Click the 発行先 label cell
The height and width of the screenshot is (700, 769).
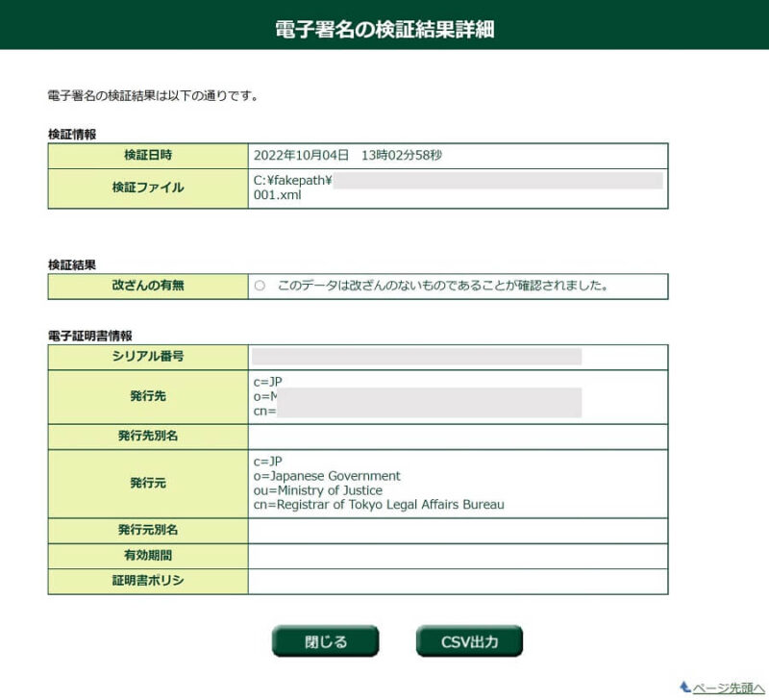click(148, 397)
